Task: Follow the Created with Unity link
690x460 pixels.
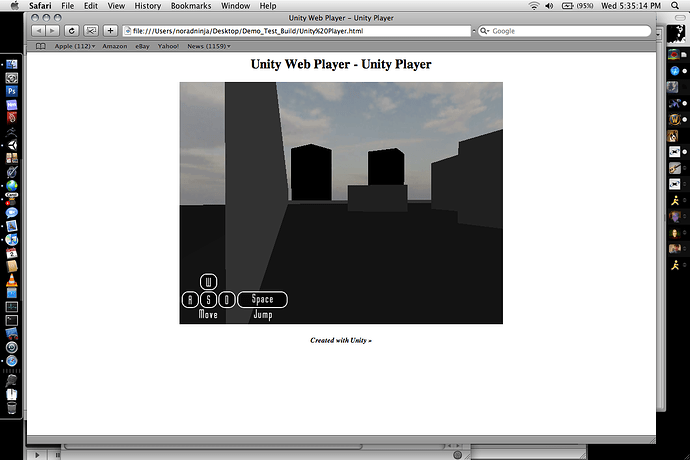Action: 341,340
